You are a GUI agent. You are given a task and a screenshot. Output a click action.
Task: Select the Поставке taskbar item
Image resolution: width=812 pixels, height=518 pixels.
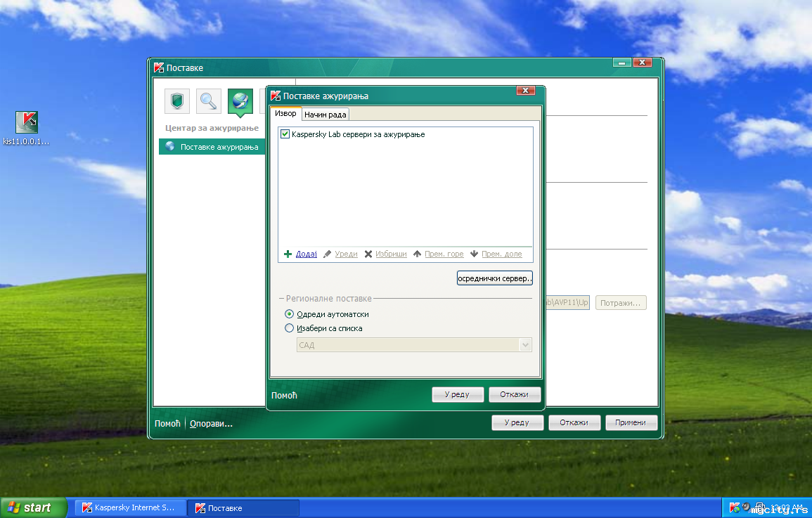(243, 508)
